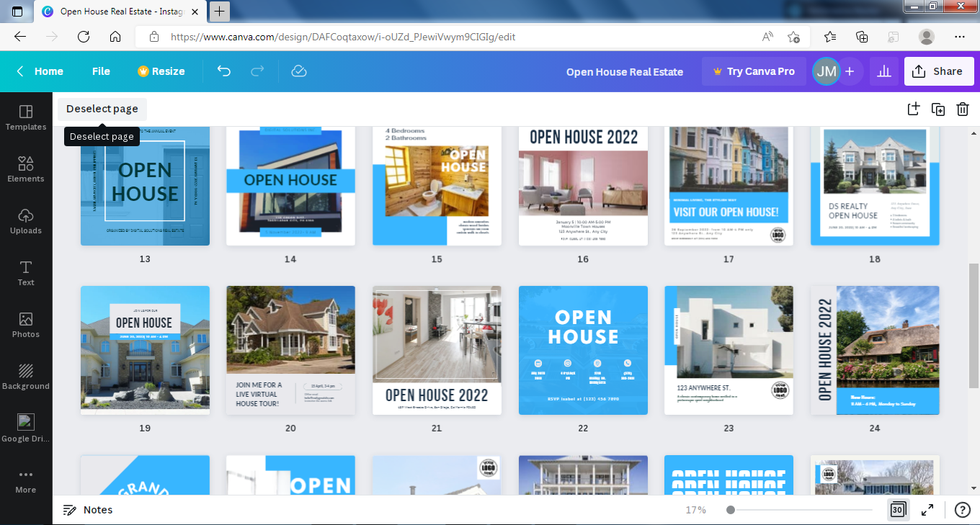
Task: Go to the browser home page
Action: tap(115, 37)
